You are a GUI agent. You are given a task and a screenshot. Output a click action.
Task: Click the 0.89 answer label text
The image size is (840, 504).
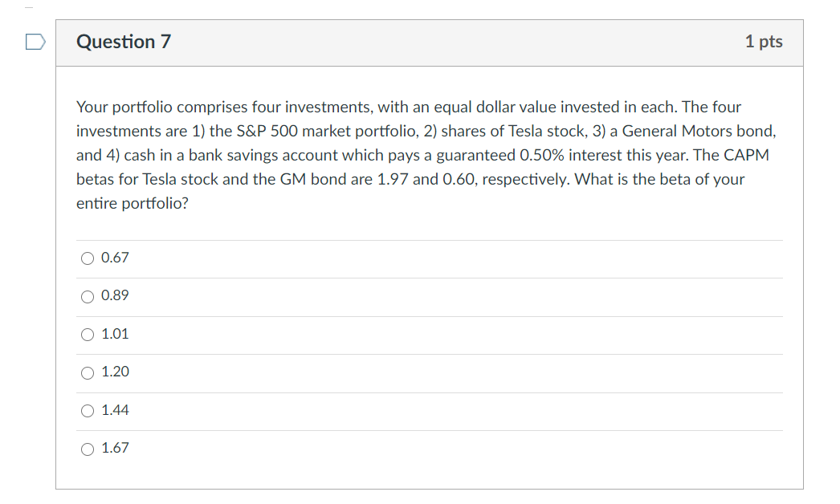pos(115,295)
